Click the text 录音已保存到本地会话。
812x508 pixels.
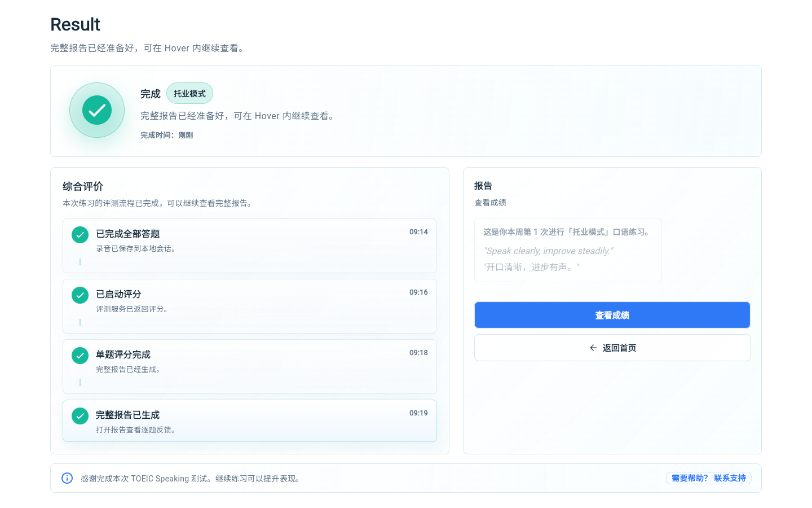[137, 248]
